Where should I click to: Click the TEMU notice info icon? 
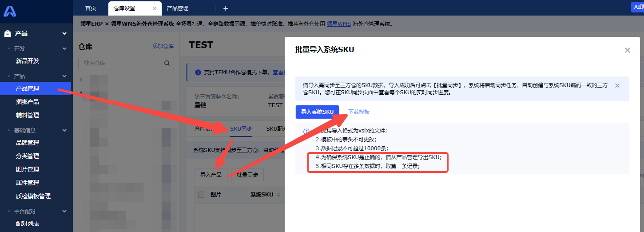[198, 72]
